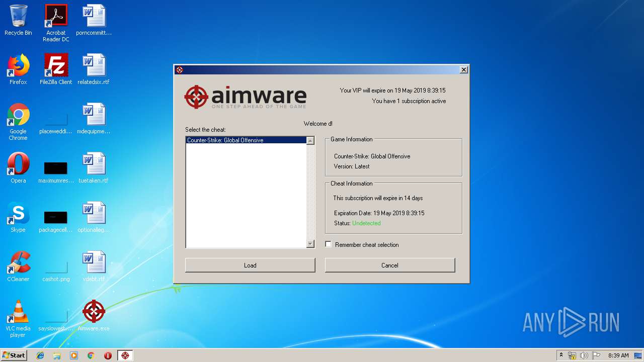The image size is (644, 362).
Task: Launch the Firefox desktop shortcut
Action: [x=18, y=69]
